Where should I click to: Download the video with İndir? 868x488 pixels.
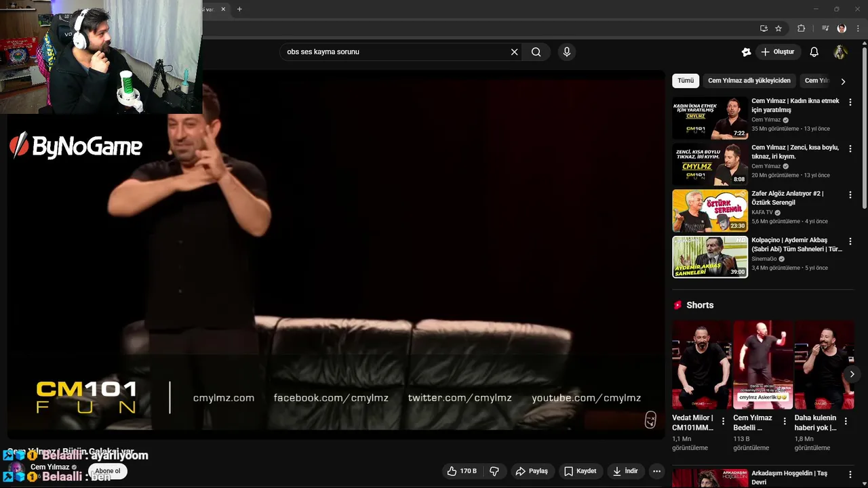[625, 471]
